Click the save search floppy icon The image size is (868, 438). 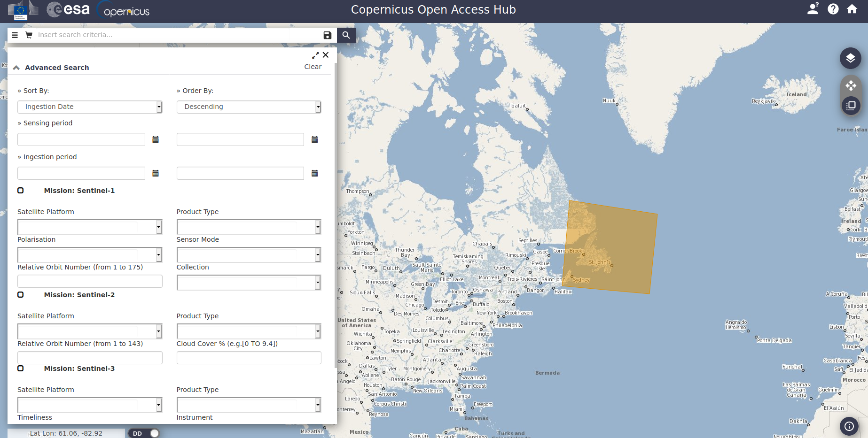[x=328, y=35]
